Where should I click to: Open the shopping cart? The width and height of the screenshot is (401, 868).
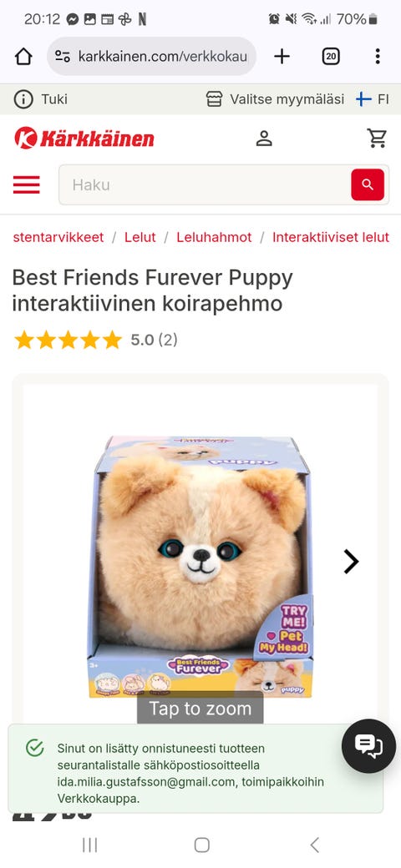(377, 138)
